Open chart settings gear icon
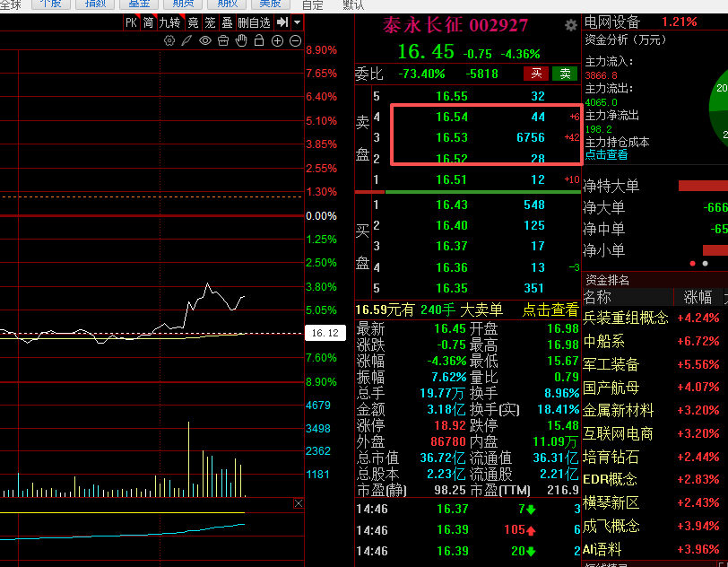The width and height of the screenshot is (728, 567). coord(169,41)
